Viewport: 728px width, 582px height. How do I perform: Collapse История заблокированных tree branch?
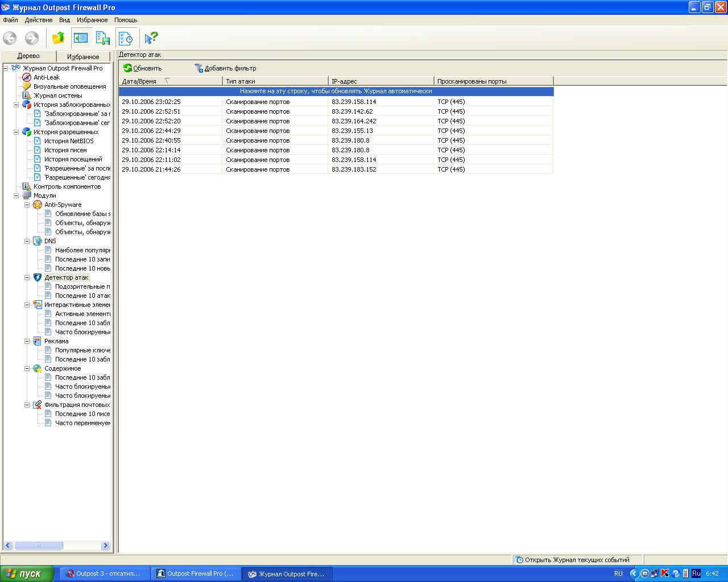coord(16,105)
